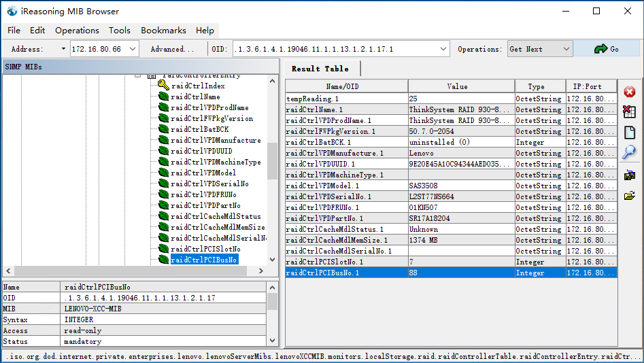Select the raidCtrlIndex tree item
The image size is (644, 363).
(x=198, y=86)
